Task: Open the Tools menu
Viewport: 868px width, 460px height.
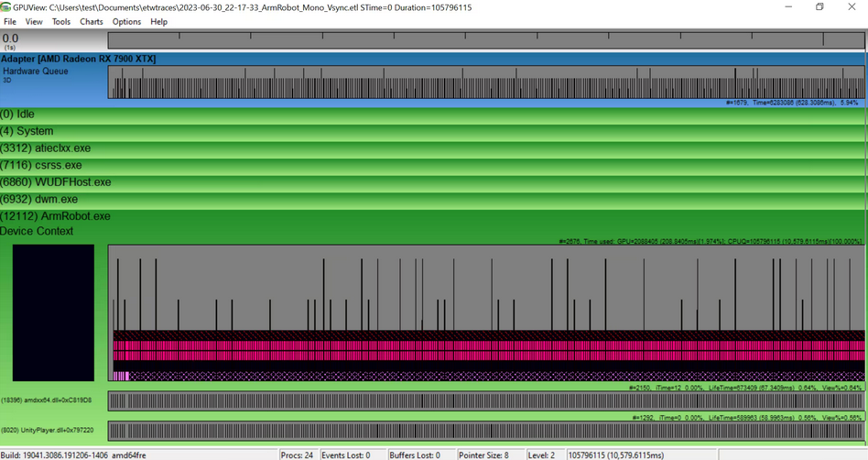Action: (61, 21)
